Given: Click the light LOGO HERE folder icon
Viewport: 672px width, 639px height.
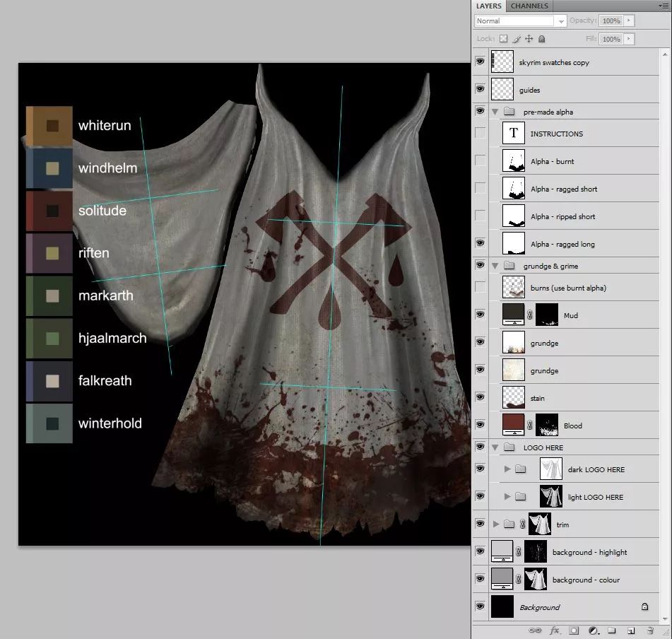Looking at the screenshot, I should 520,497.
